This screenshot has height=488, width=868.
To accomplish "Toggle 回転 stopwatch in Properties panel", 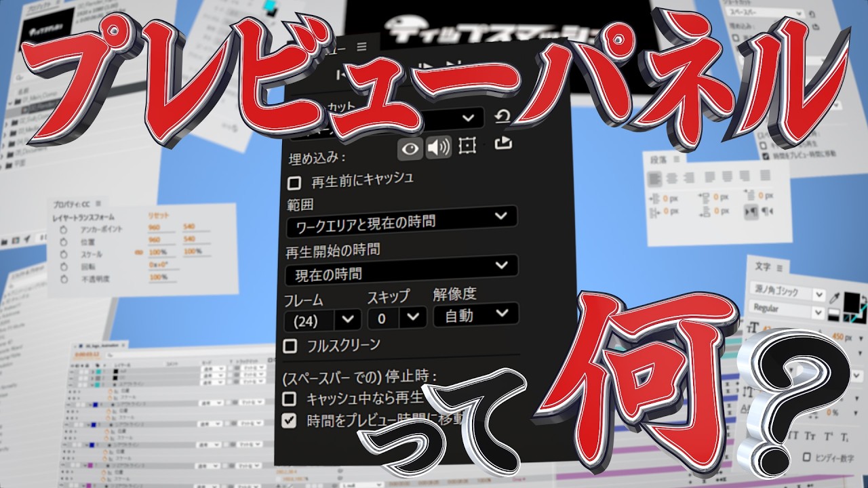I will point(62,266).
